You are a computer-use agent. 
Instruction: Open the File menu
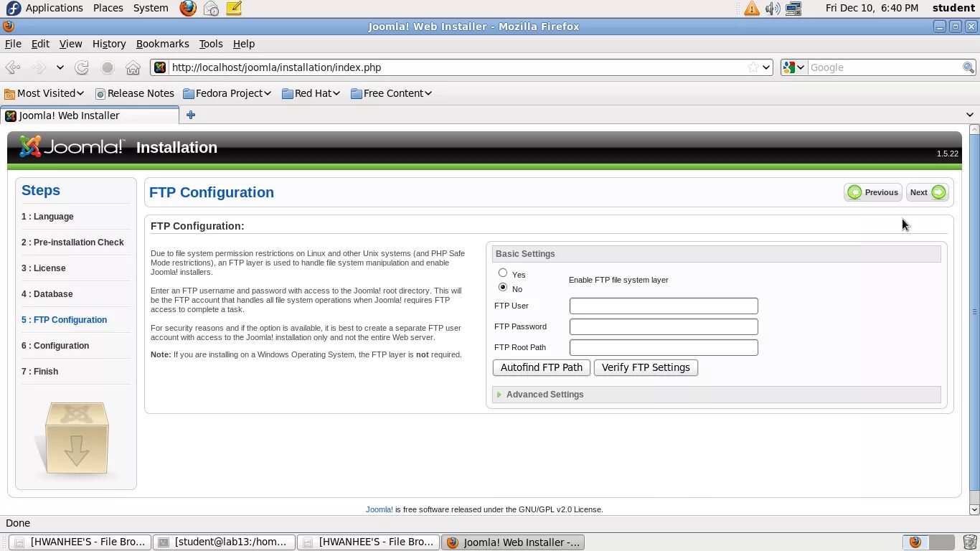(13, 44)
